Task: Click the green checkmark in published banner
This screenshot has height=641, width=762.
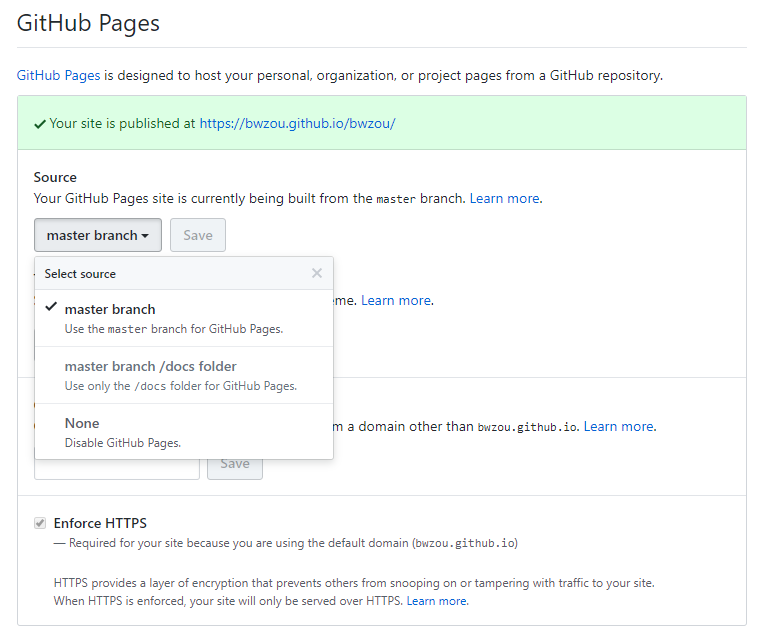Action: tap(39, 124)
